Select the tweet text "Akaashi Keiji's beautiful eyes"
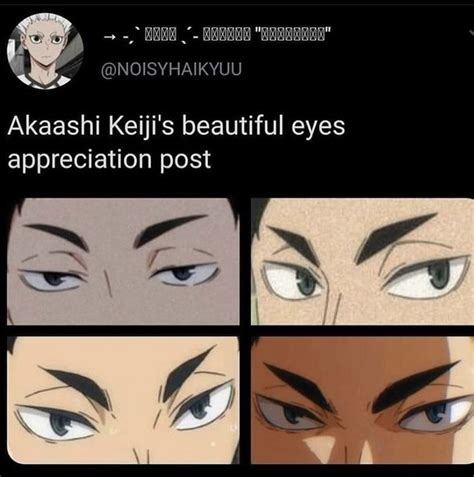 click(176, 127)
